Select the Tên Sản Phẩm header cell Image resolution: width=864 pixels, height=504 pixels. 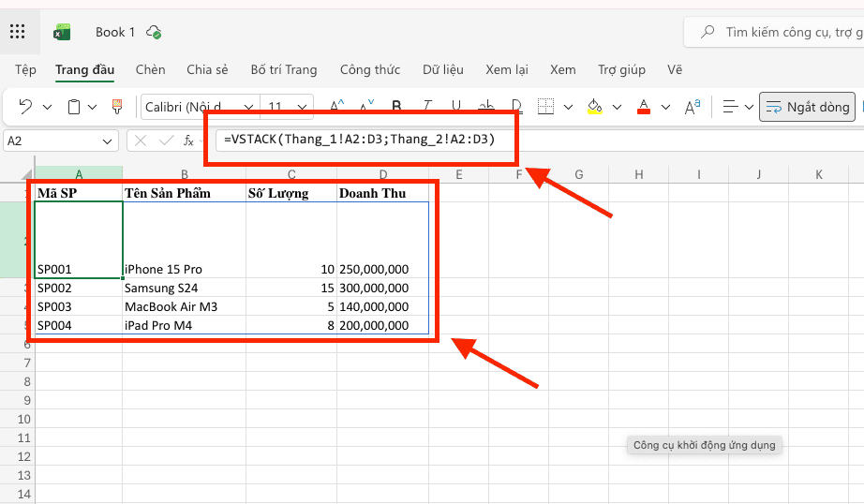pyautogui.click(x=184, y=193)
